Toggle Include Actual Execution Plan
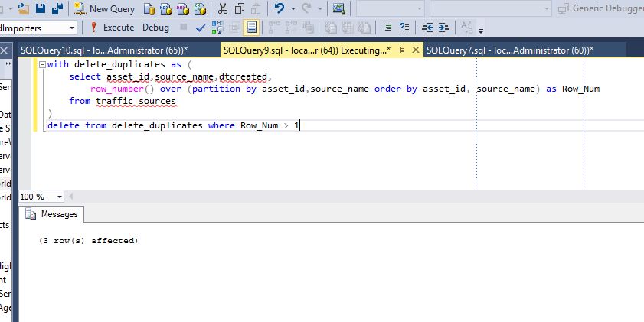 274,28
